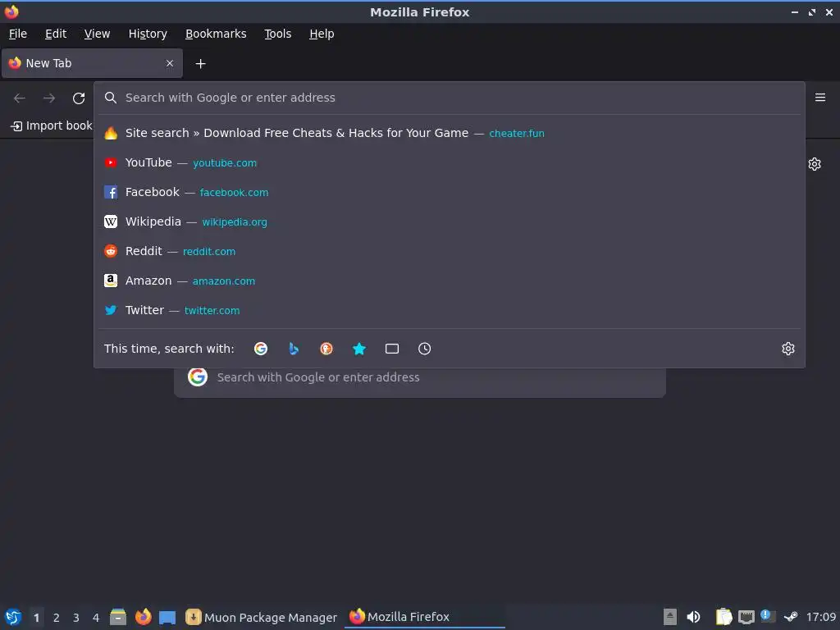840x630 pixels.
Task: Click the show desktop taskbar icon
Action: tap(167, 617)
